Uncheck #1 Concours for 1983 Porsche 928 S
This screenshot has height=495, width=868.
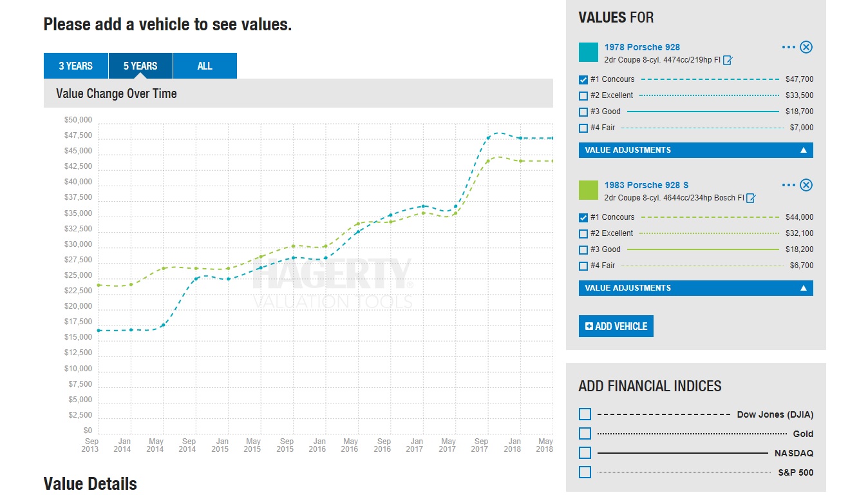pyautogui.click(x=583, y=218)
